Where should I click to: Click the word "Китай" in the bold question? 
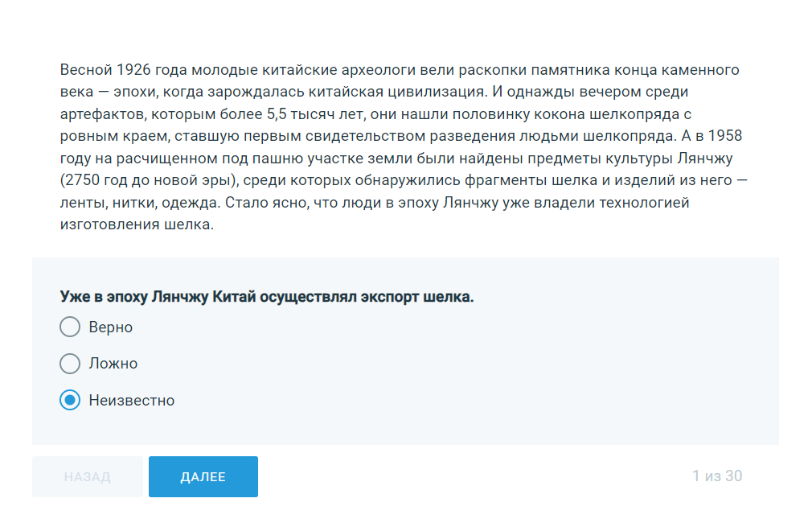tap(235, 297)
